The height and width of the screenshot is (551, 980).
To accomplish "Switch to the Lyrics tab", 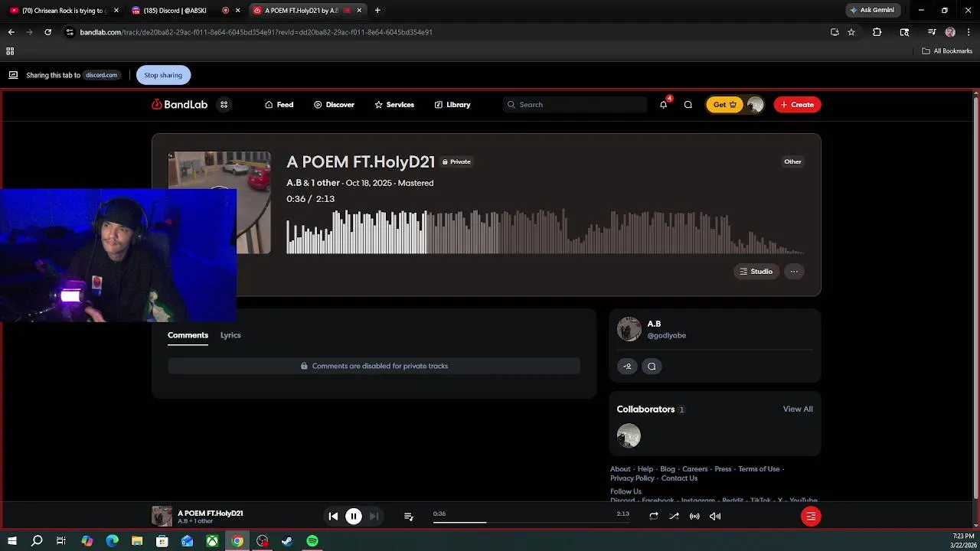I will tap(230, 335).
